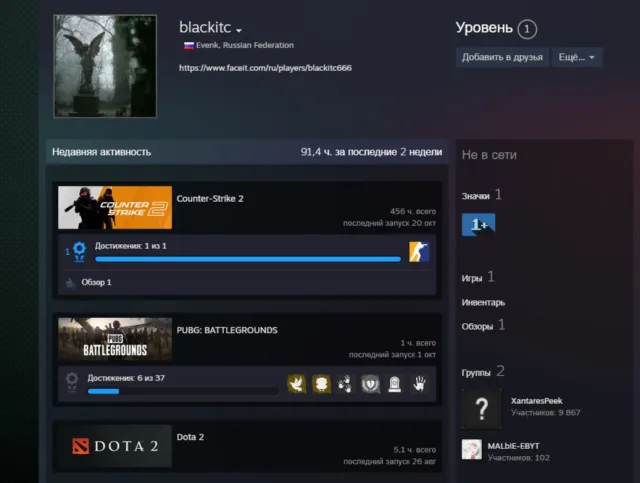Click последний запуск 20 окт text
The image size is (640, 483).
point(389,223)
